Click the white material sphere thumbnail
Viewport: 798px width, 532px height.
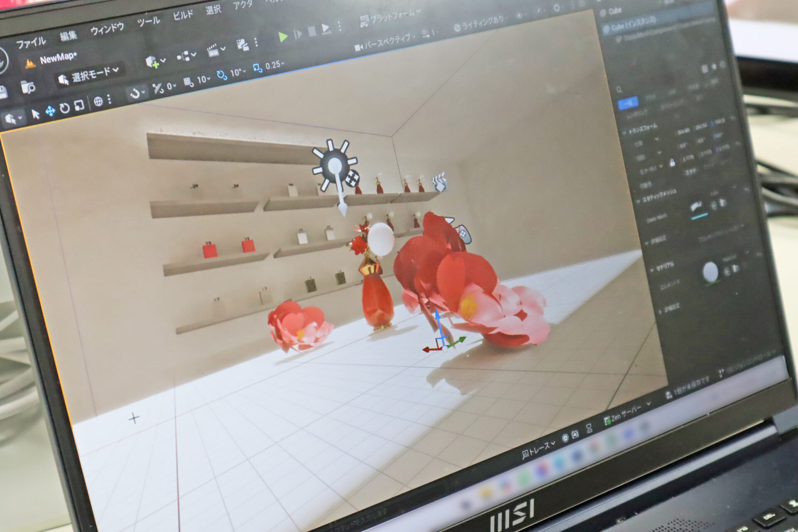click(710, 272)
